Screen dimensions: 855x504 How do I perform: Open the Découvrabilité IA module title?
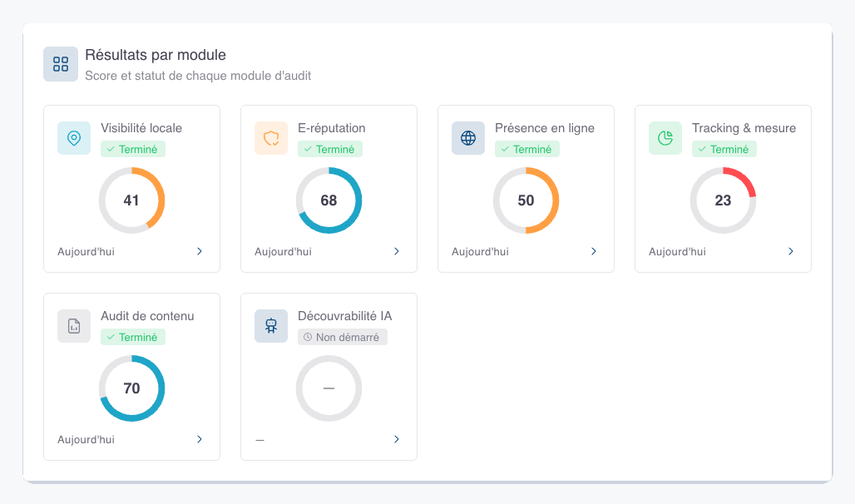pos(344,316)
